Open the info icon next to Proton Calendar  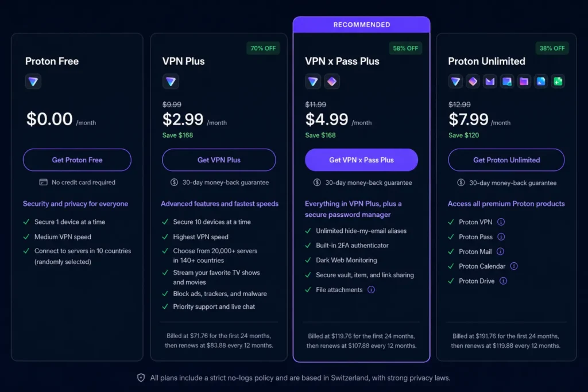pos(514,266)
